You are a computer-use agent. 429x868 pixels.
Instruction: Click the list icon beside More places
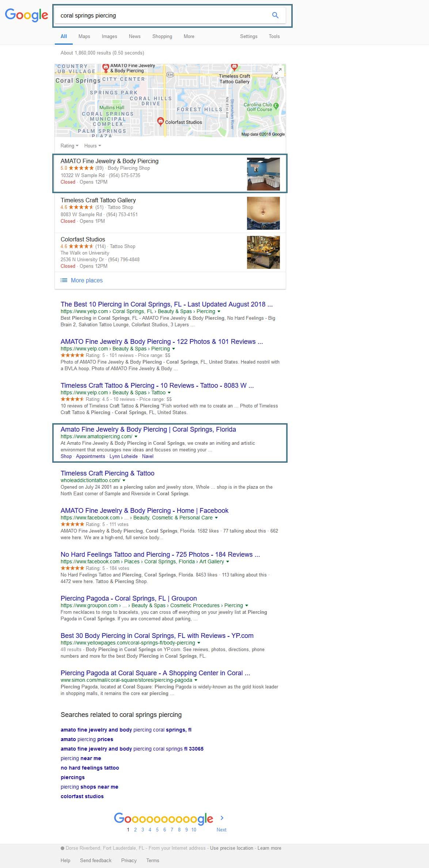[64, 280]
